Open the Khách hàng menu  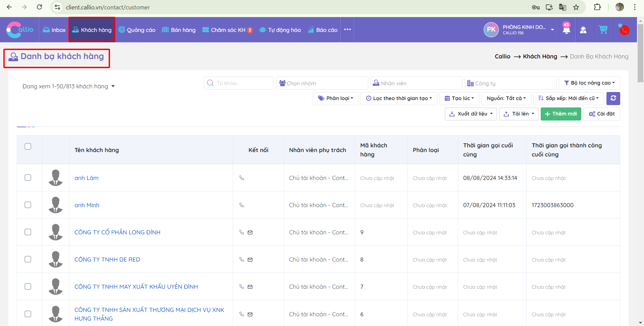(92, 30)
